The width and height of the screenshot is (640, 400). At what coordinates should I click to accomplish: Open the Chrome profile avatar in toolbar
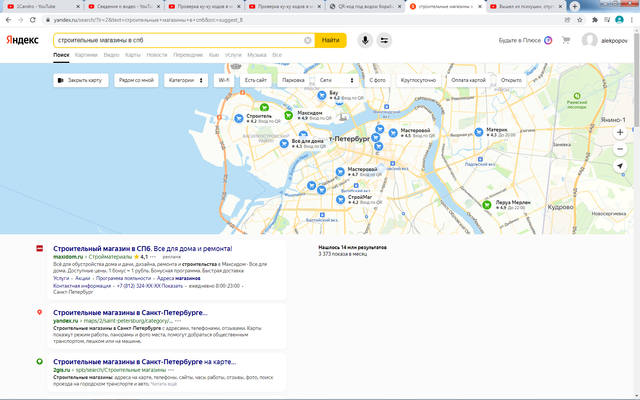[619, 20]
